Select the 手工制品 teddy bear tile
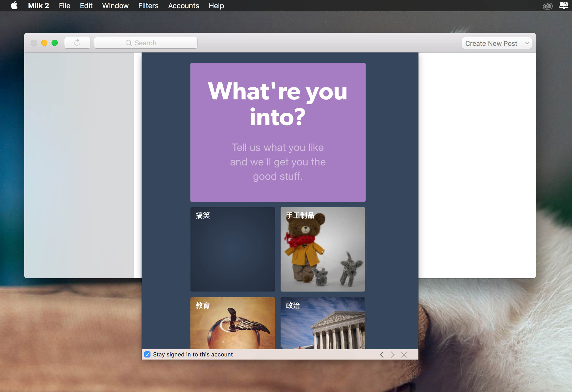 tap(323, 249)
